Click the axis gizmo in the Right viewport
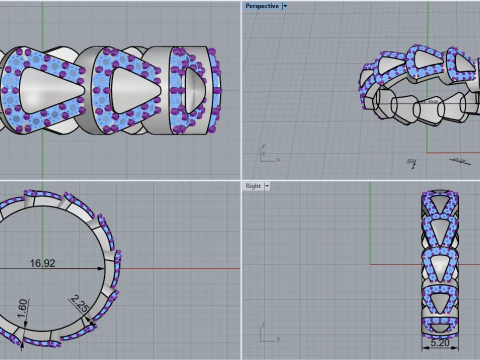Viewport: 480px width, 360px height. [x=270, y=333]
